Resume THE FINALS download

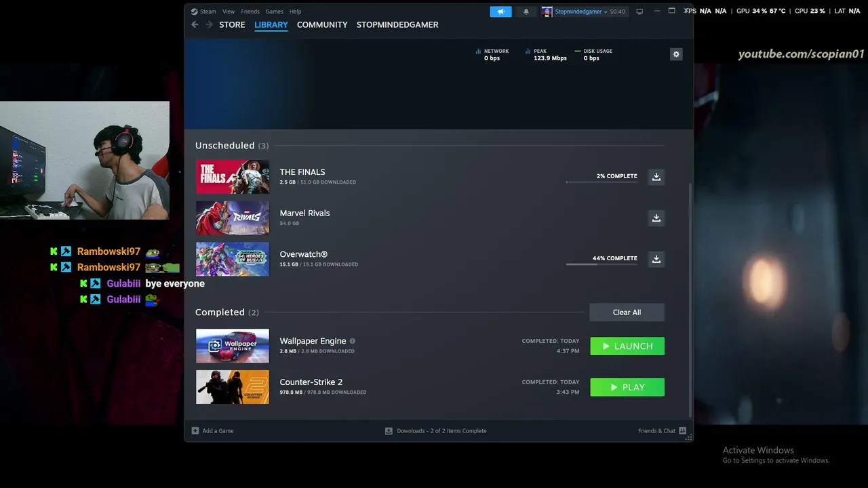click(656, 177)
